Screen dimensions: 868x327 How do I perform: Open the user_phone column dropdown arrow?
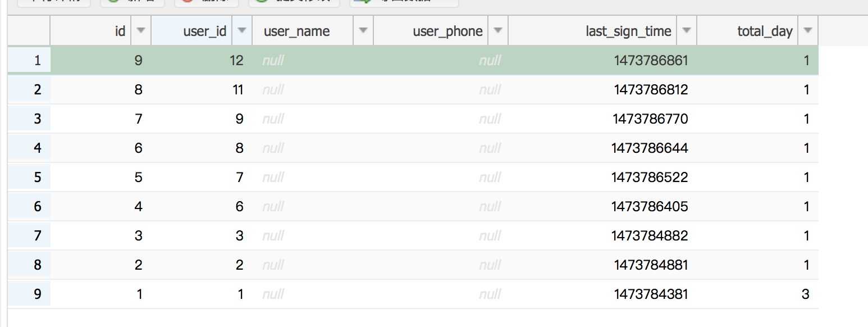coord(498,31)
